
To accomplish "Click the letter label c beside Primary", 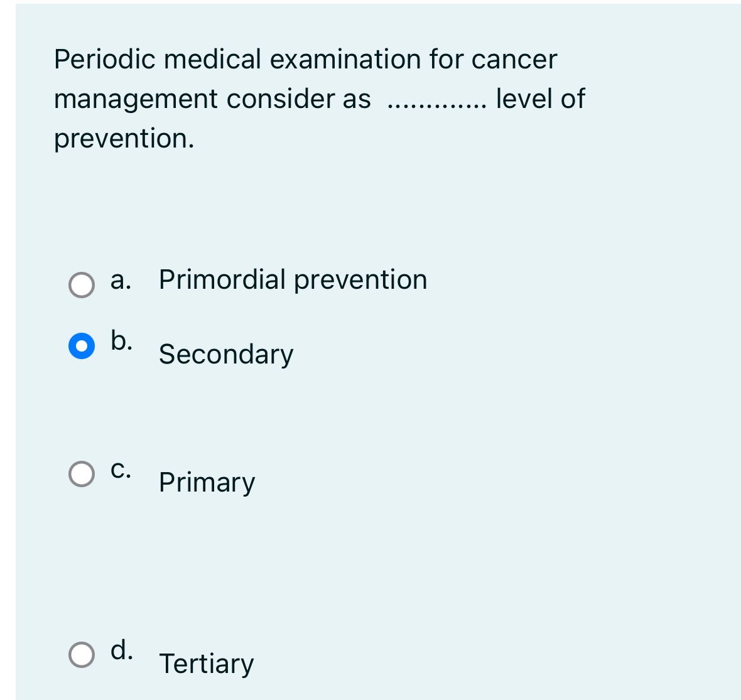I will [121, 468].
